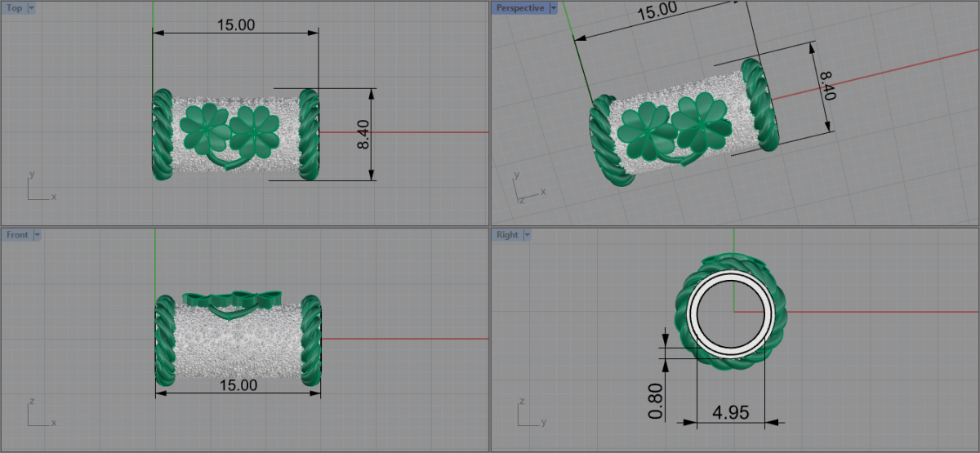Click the world axes icon in Top viewport
980x453 pixels.
[41, 186]
